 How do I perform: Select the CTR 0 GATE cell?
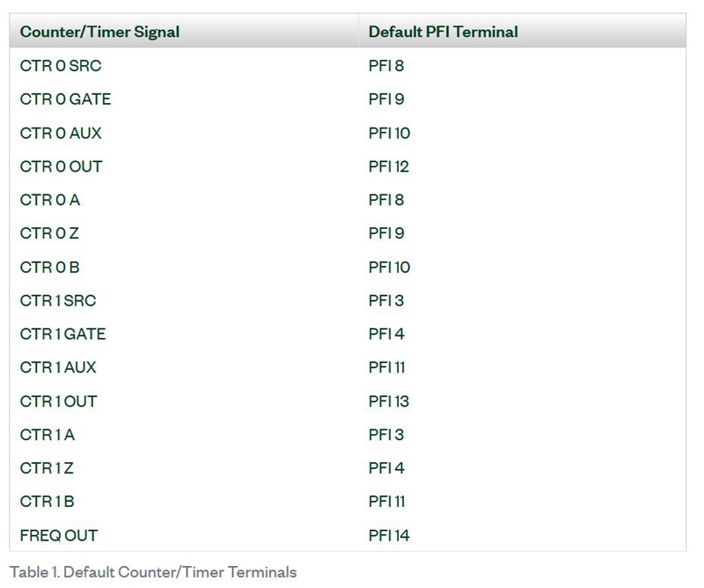[65, 99]
